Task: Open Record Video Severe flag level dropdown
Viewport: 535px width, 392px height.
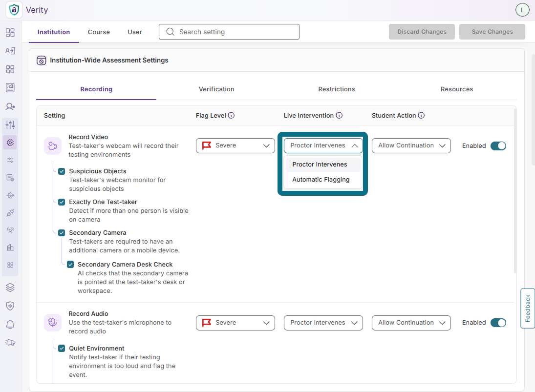Action: [235, 145]
